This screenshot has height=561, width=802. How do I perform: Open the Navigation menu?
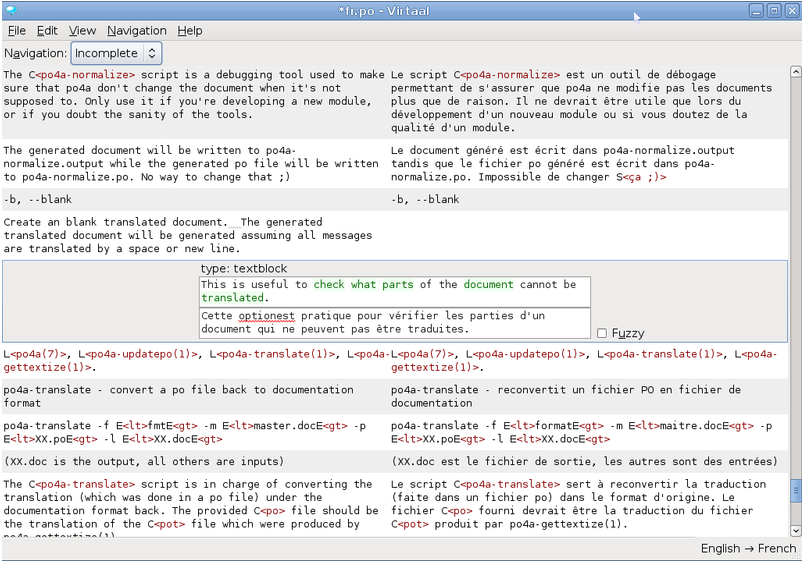click(x=137, y=31)
